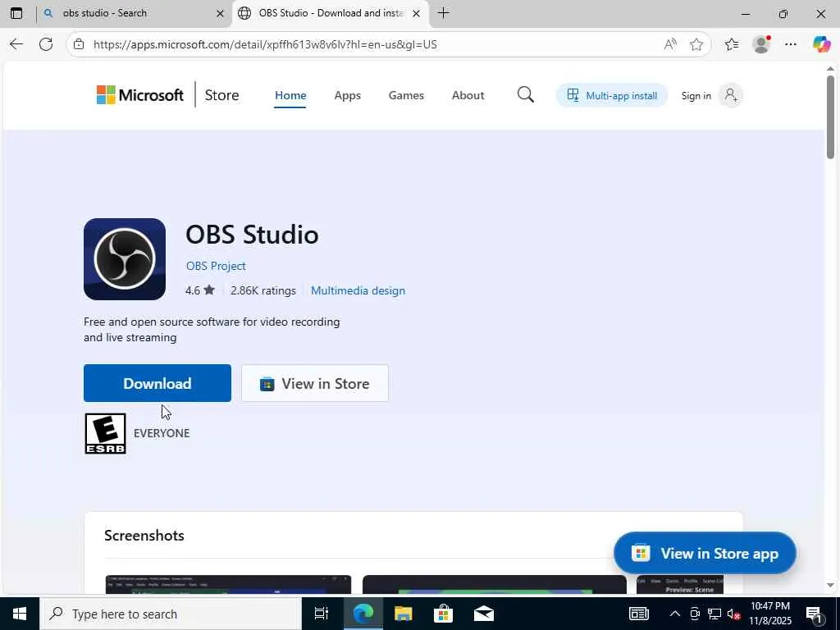840x630 pixels.
Task: Open the Preview: Scene screenshot thumbnail
Action: pyautogui.click(x=680, y=584)
